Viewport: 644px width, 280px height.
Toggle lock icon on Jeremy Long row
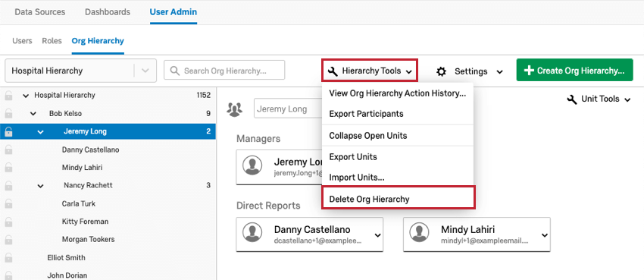pyautogui.click(x=8, y=131)
